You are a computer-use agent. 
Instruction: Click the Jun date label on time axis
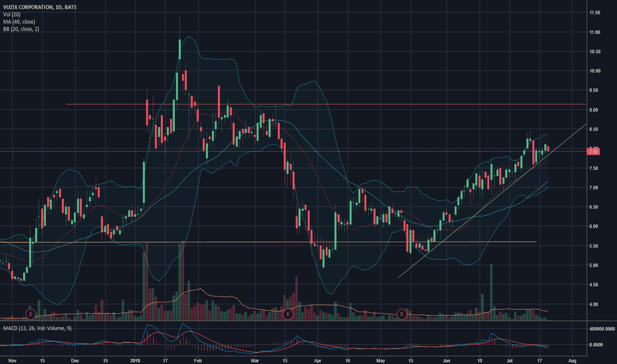pyautogui.click(x=446, y=360)
